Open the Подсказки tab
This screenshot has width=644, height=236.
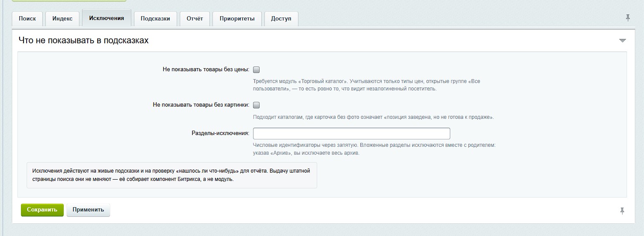click(x=155, y=19)
